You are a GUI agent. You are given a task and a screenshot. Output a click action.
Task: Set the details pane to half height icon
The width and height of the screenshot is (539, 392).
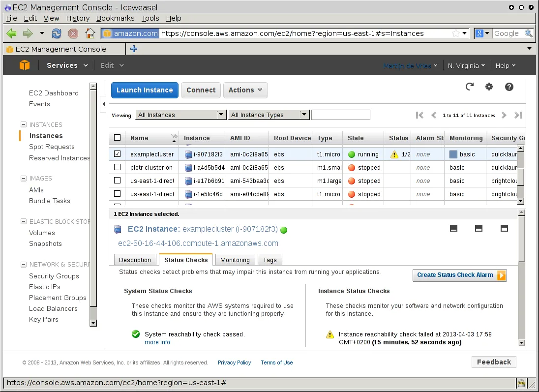479,228
